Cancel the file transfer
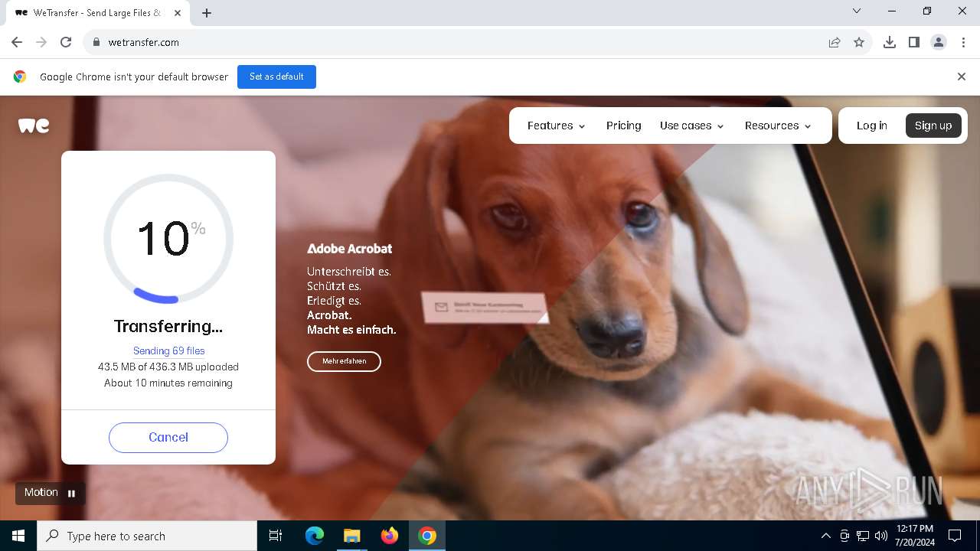This screenshot has height=551, width=980. click(x=168, y=438)
